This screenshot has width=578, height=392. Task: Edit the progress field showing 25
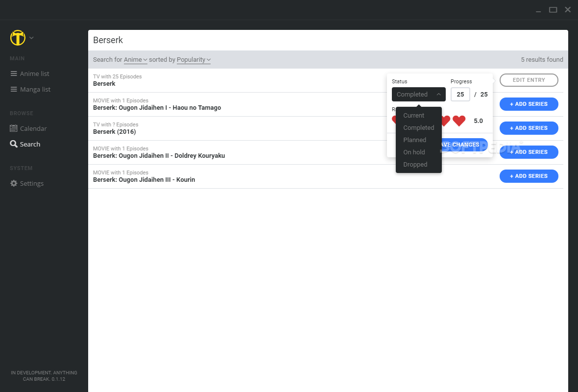click(x=460, y=95)
